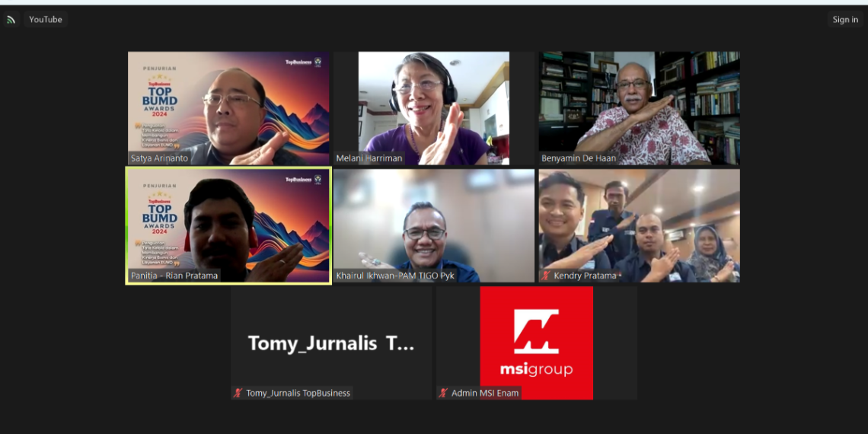Select Benyamin De Haan's video tile

[640, 108]
